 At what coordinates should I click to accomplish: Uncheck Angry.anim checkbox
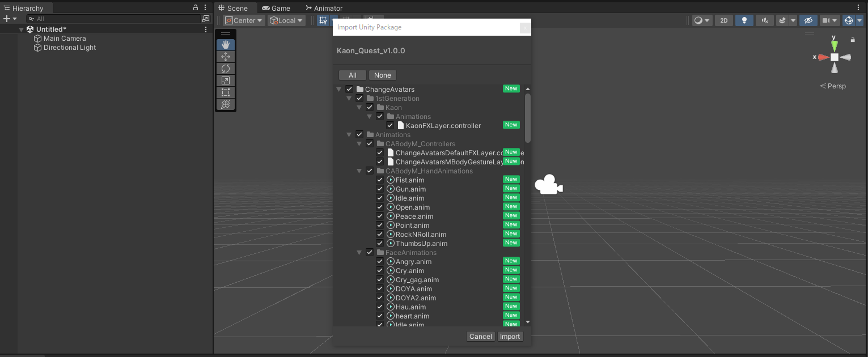click(380, 262)
